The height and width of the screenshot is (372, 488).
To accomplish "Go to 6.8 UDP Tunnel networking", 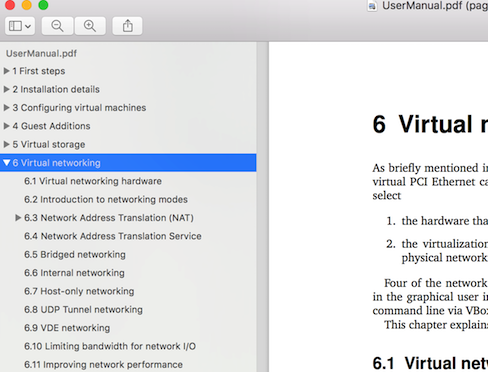I will pyautogui.click(x=83, y=309).
